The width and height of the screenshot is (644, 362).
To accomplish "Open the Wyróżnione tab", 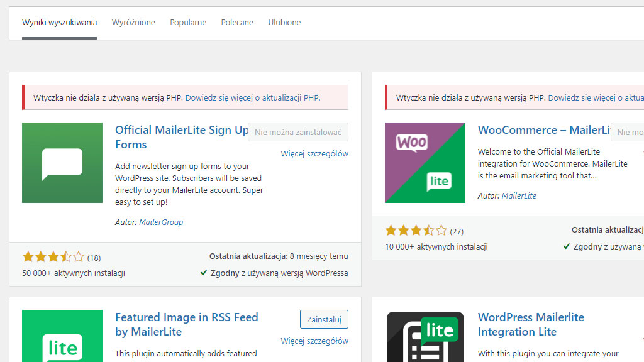I will pyautogui.click(x=133, y=23).
